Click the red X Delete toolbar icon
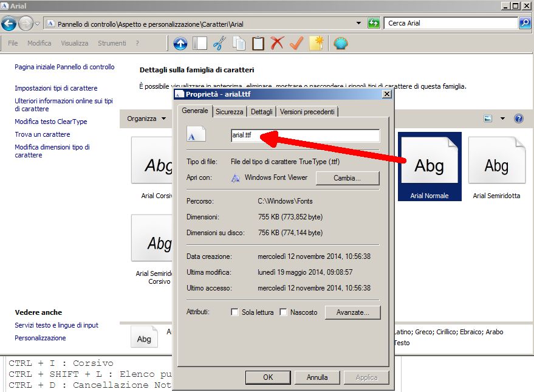Viewport: 534px width, 392px height. [x=277, y=44]
